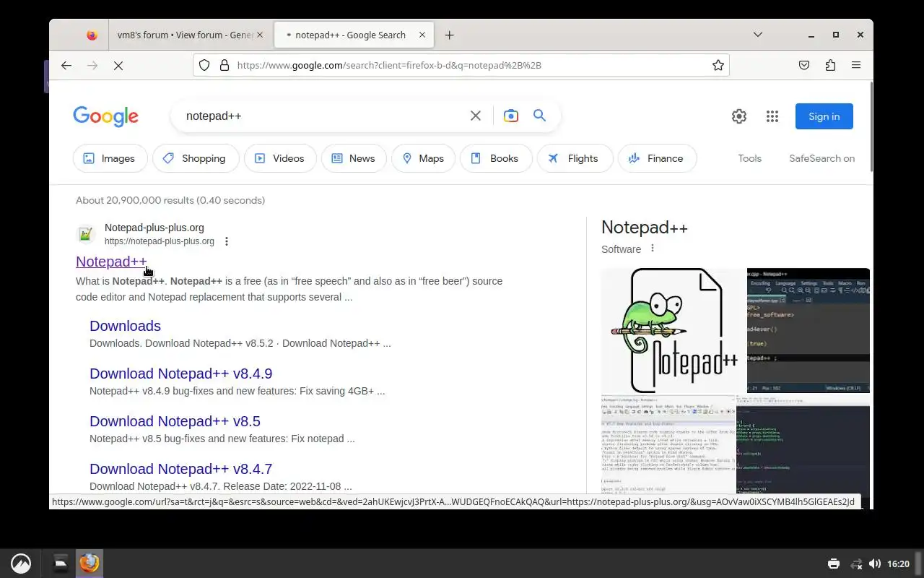Switch to Videos results
This screenshot has width=924, height=578.
click(280, 158)
